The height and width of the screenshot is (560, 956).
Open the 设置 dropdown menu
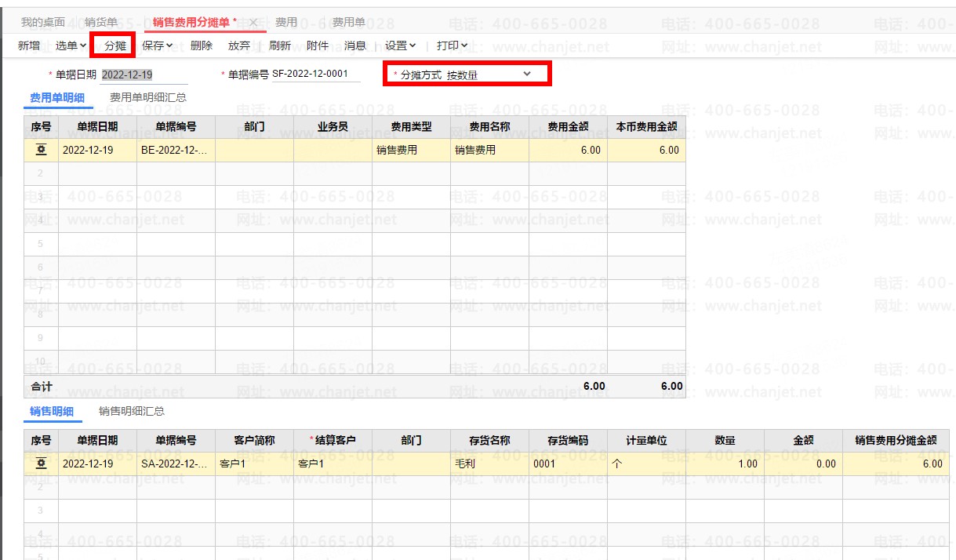click(400, 45)
